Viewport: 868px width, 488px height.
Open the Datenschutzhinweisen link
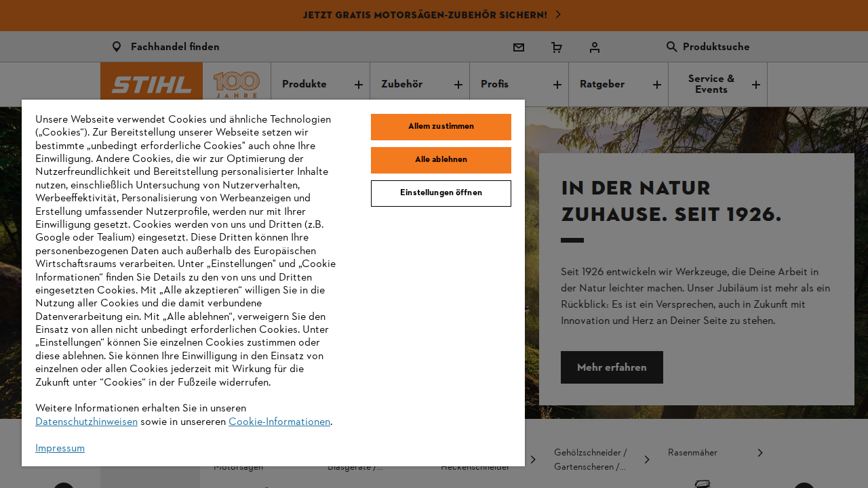click(86, 422)
